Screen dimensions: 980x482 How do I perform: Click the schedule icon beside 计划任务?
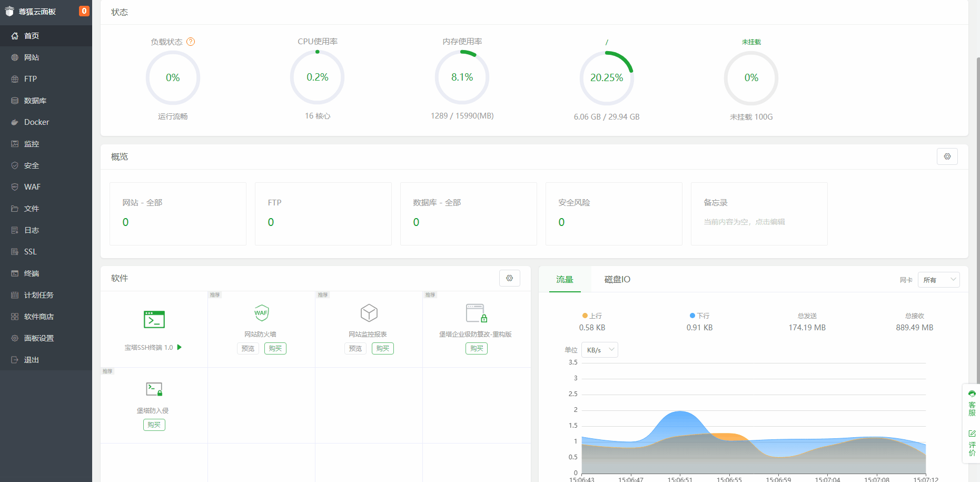(15, 295)
